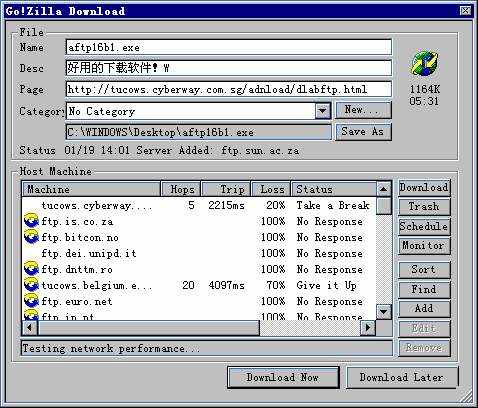Click the Save As button

click(363, 132)
